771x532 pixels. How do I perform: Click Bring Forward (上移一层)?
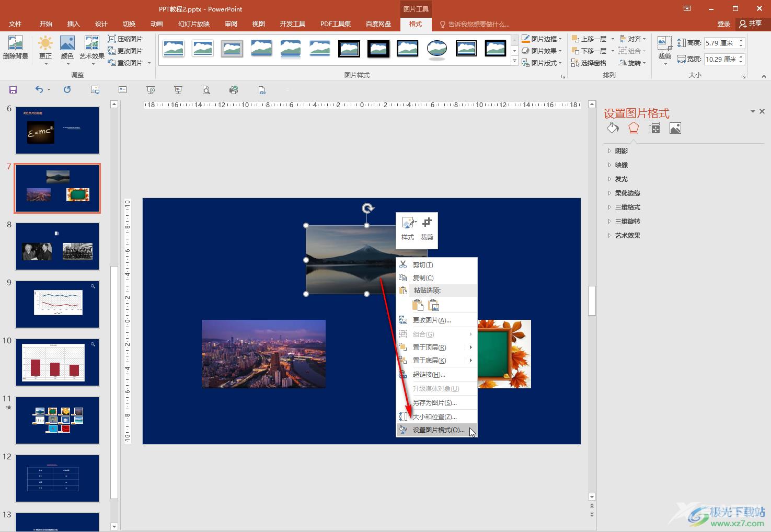tap(589, 39)
